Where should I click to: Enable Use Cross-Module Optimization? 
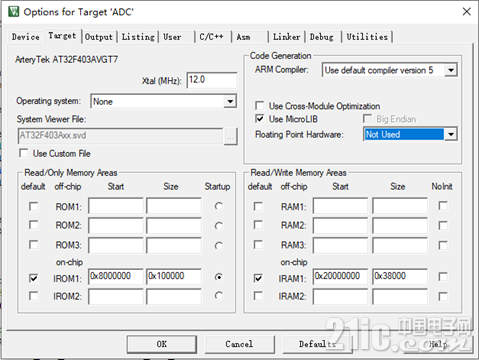coord(260,106)
